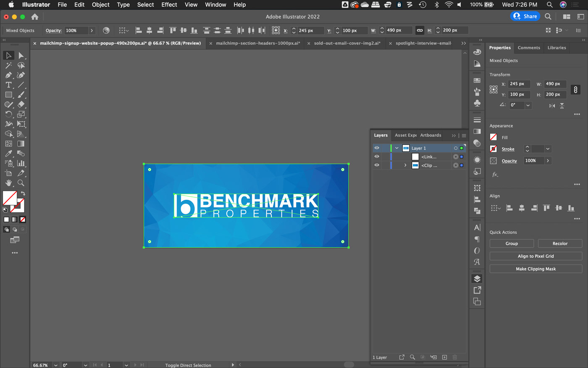Click Recolor Artwork icon in control bar

point(106,30)
